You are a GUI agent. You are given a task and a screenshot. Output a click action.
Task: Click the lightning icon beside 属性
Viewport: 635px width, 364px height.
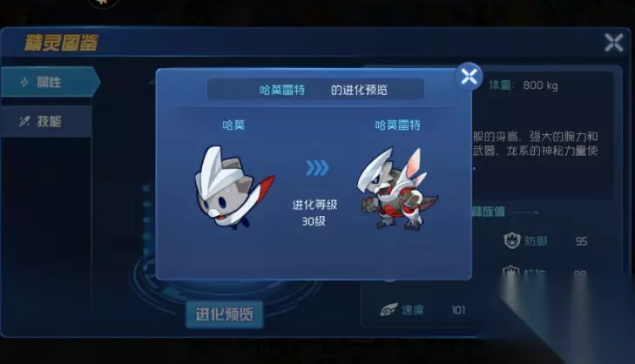[24, 82]
